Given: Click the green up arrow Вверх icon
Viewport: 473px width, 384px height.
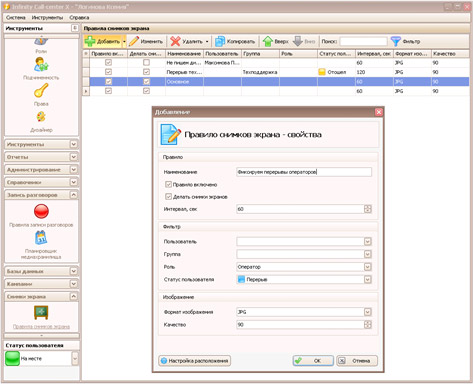Looking at the screenshot, I should 268,41.
